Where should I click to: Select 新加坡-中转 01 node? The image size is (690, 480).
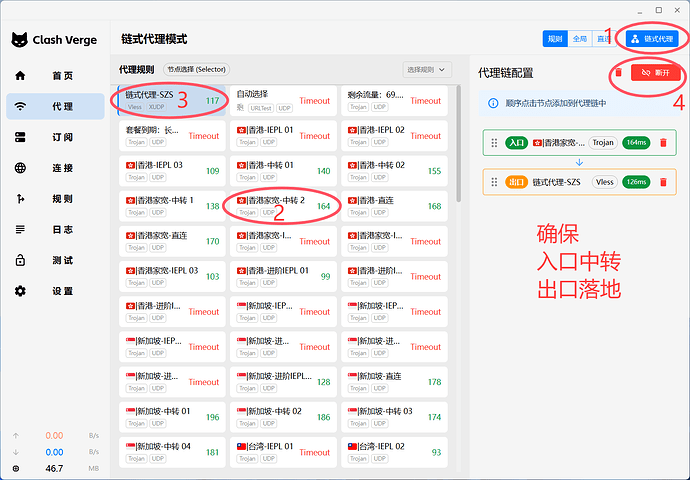172,418
